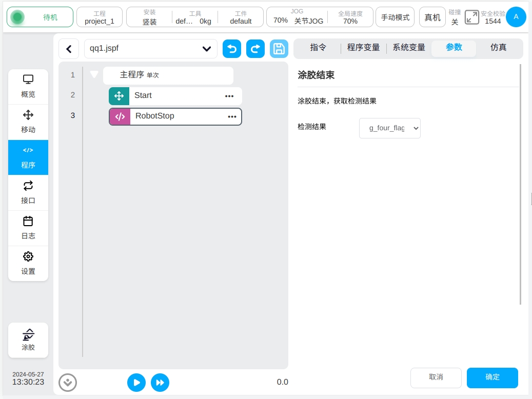
Task: Open the 移动 move sidebar icon
Action: [28, 122]
